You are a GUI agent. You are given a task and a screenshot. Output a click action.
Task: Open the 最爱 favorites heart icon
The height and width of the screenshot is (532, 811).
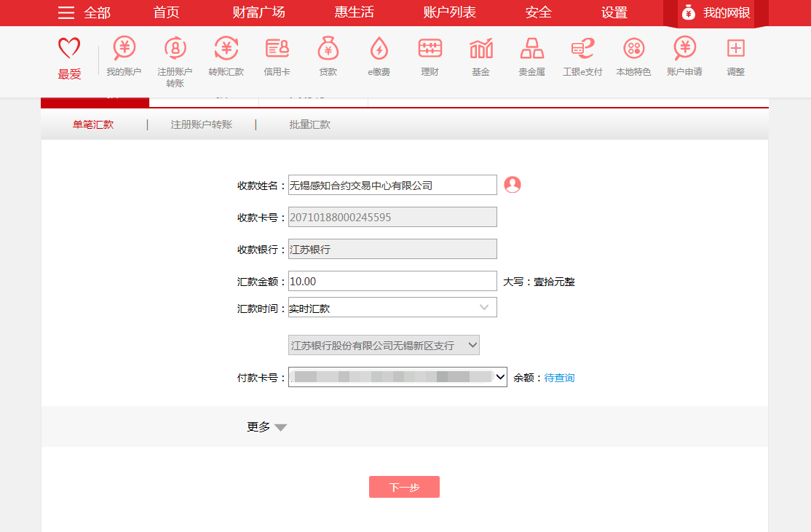tap(69, 48)
